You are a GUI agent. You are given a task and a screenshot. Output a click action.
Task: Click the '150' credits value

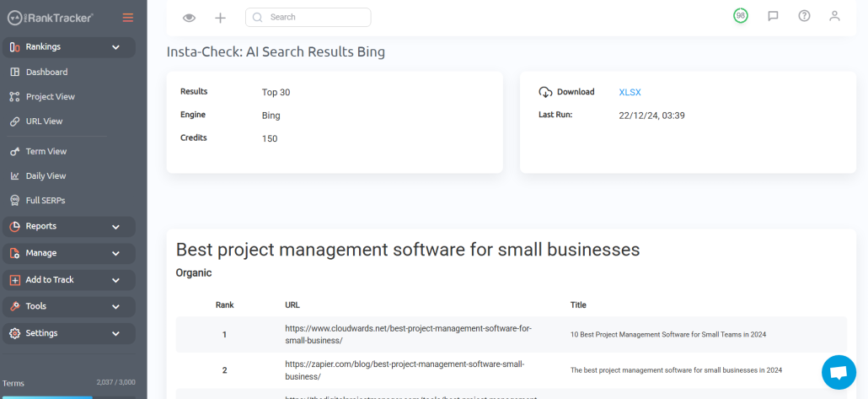[x=270, y=138]
